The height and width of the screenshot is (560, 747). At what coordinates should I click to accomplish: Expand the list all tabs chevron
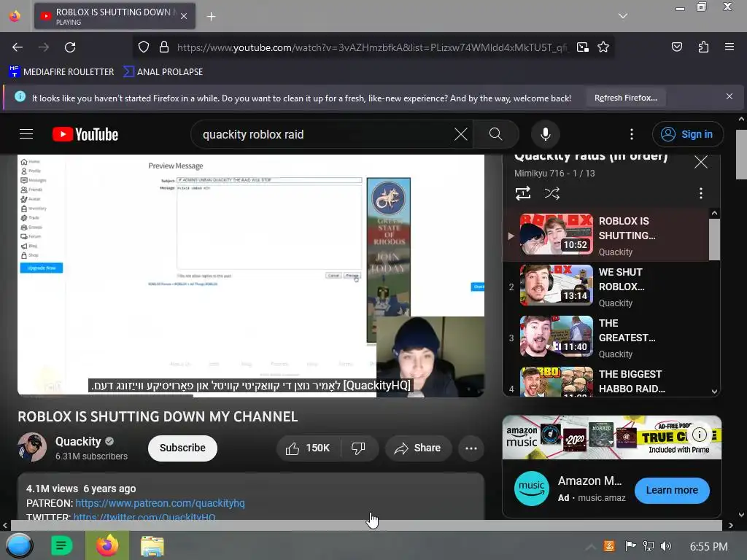tap(623, 16)
